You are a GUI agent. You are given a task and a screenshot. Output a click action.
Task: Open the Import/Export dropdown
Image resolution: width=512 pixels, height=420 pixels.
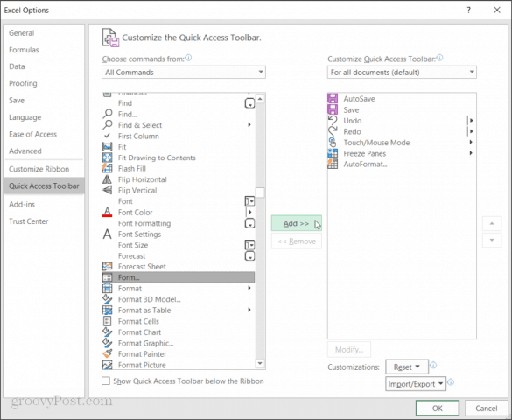pos(416,384)
